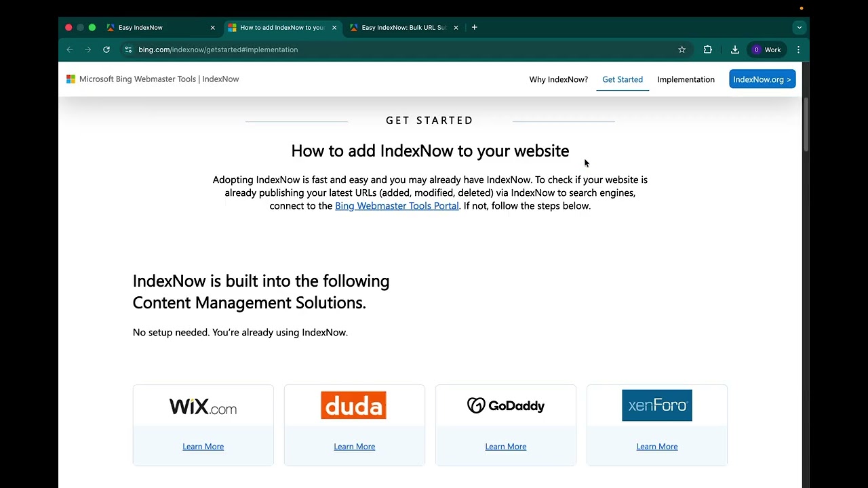868x488 pixels.
Task: Open the Work profile button
Action: click(x=767, y=49)
